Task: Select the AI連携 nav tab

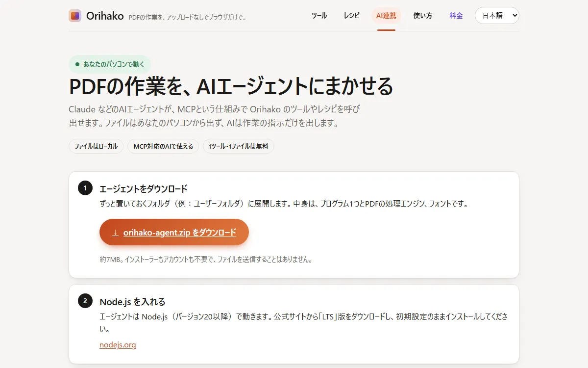Action: [386, 16]
